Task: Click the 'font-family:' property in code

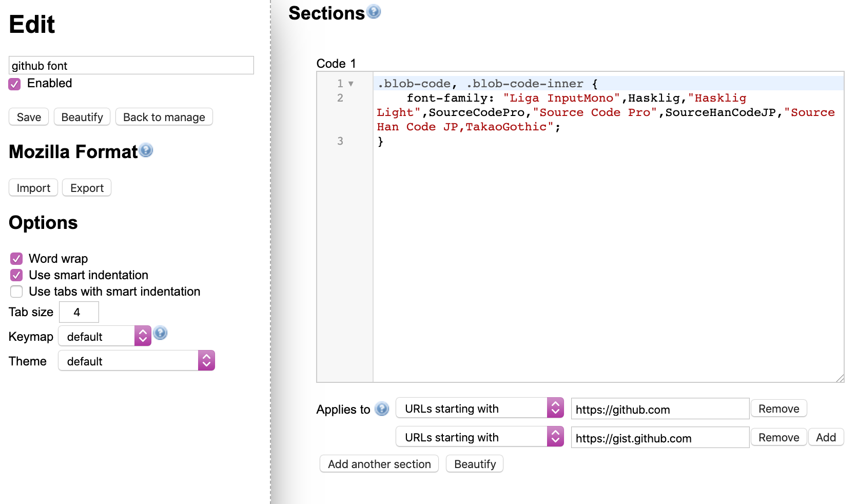Action: 450,98
